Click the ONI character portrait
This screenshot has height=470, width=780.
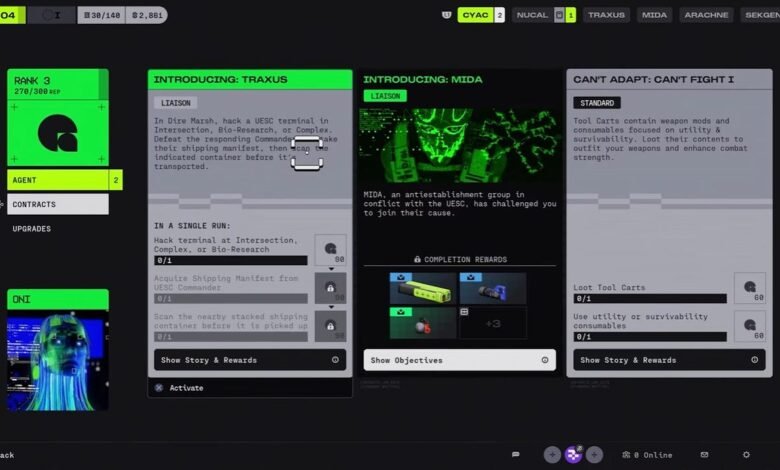click(58, 361)
